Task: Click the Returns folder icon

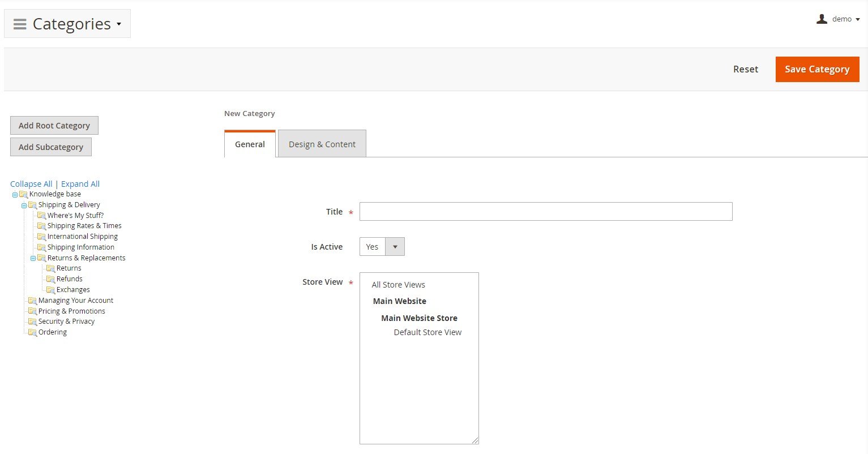Action: point(50,268)
